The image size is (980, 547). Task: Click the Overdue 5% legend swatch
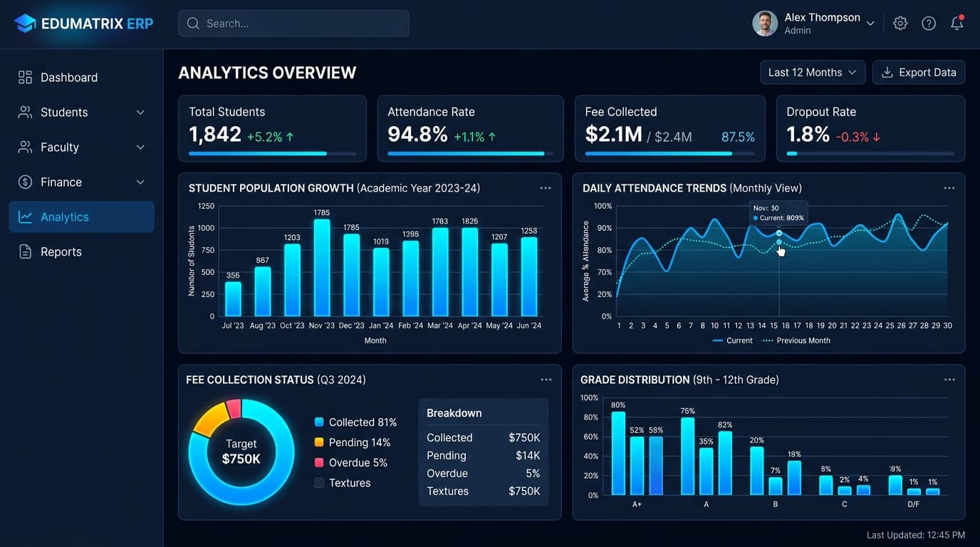[x=319, y=462]
